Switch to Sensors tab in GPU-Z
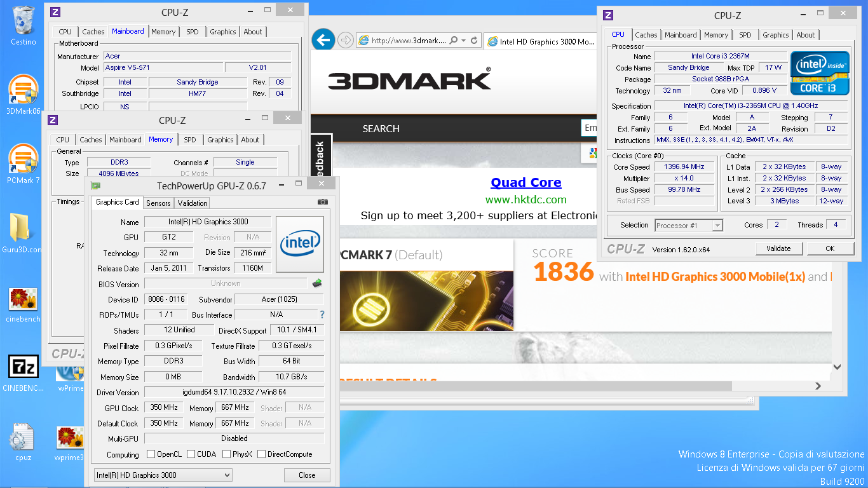This screenshot has height=488, width=868. 158,203
